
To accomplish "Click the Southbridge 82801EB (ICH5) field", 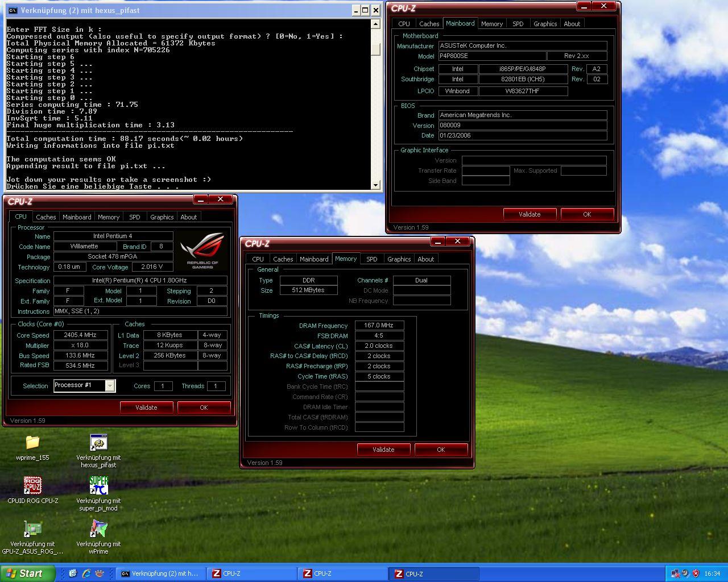I will click(523, 80).
